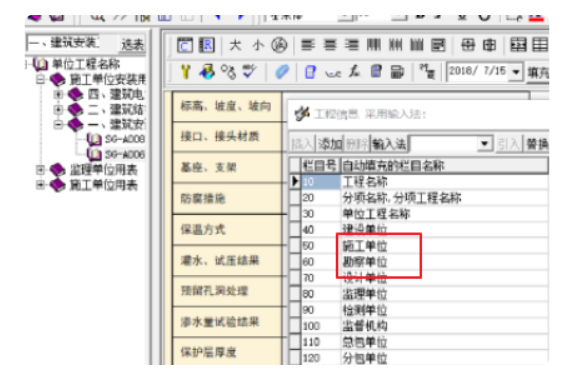Open the 一、建筑安装 selector at top left
Screen dimensions: 567x383
pos(63,43)
